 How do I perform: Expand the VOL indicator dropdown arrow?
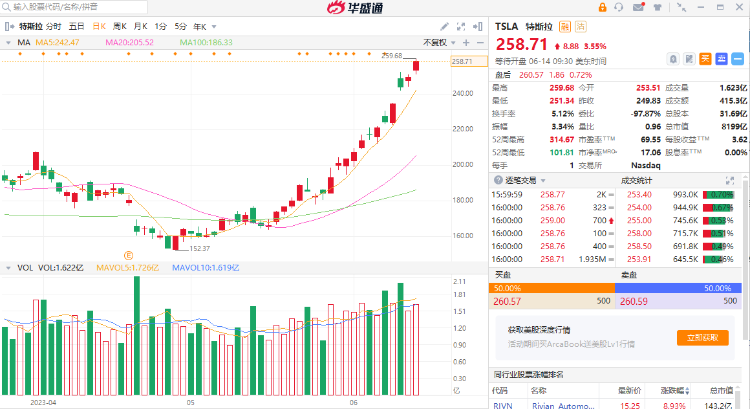pyautogui.click(x=8, y=268)
